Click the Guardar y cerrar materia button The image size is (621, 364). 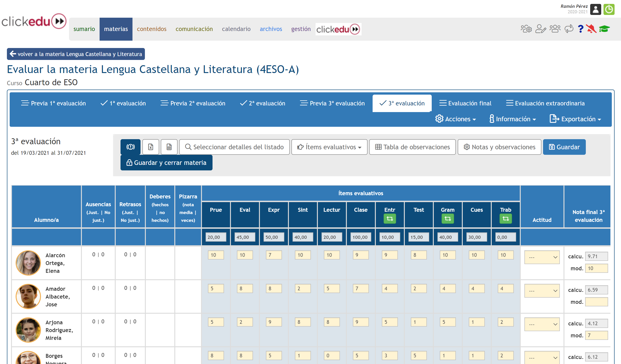click(166, 163)
